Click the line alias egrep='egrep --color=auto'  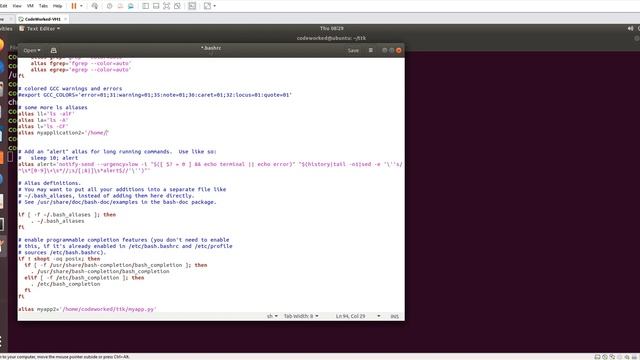click(x=80, y=69)
